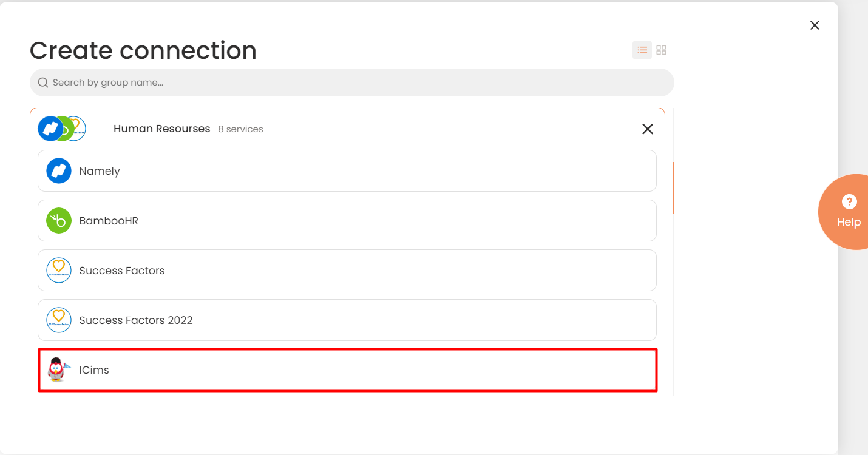
Task: Click the ICims penguin mascot icon
Action: coord(59,369)
